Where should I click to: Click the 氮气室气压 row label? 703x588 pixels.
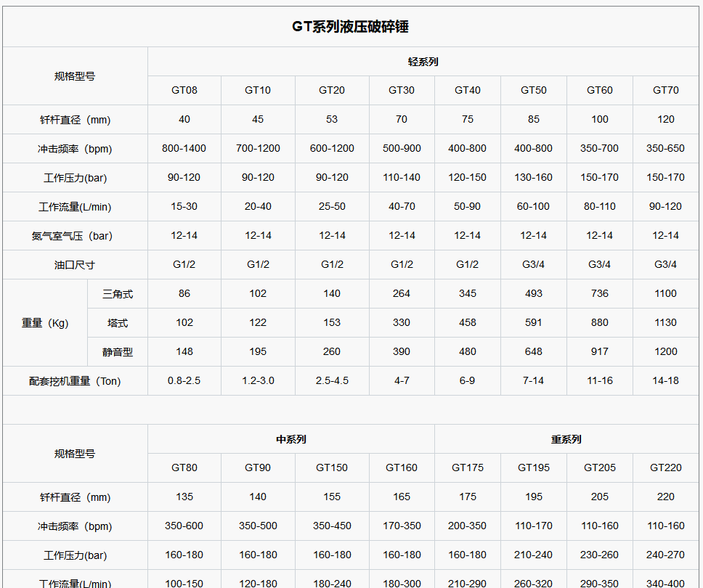(x=75, y=235)
